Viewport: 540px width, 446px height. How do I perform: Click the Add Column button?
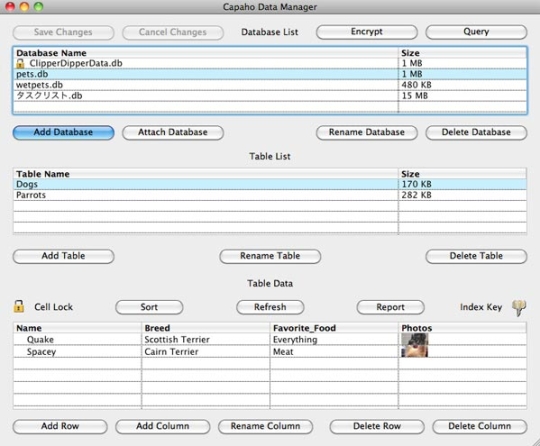163,426
